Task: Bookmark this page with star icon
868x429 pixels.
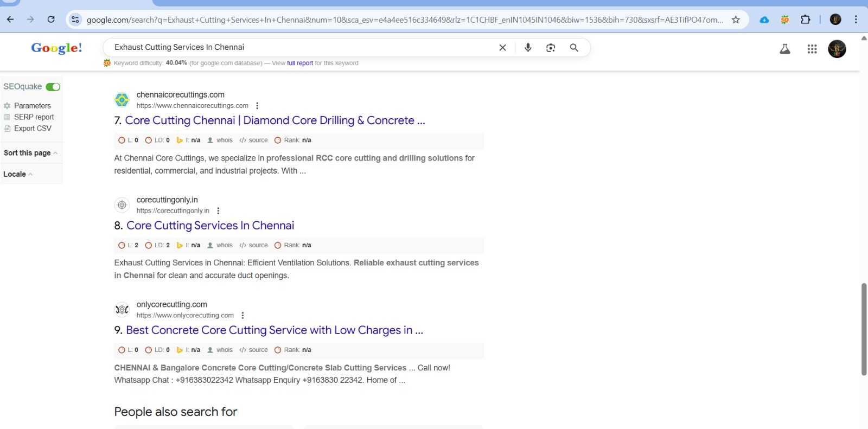Action: coord(736,20)
